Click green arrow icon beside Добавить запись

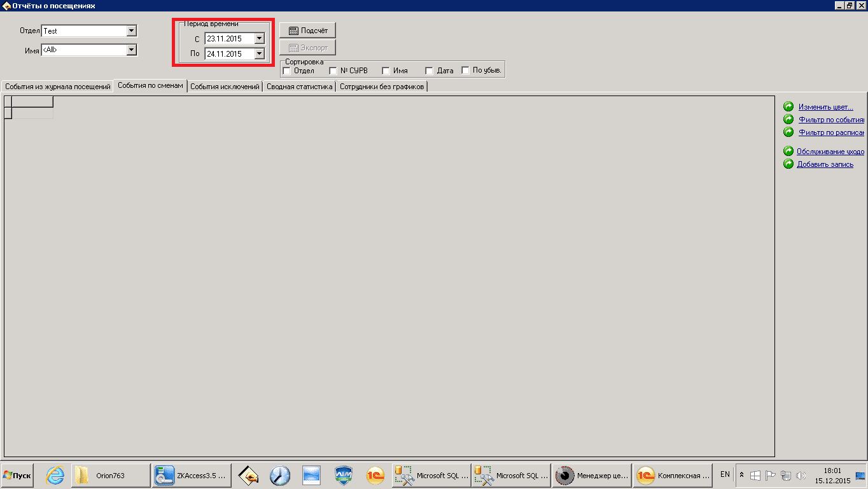tap(788, 164)
